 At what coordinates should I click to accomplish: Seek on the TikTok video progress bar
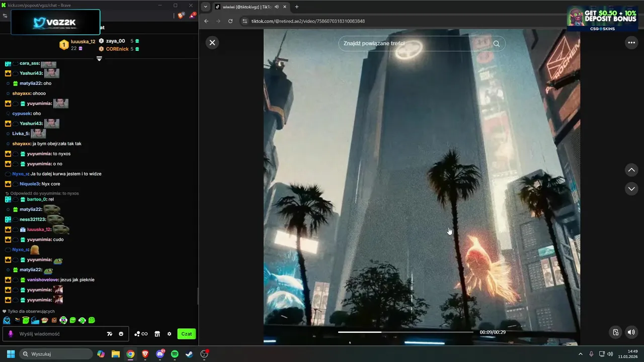406,332
